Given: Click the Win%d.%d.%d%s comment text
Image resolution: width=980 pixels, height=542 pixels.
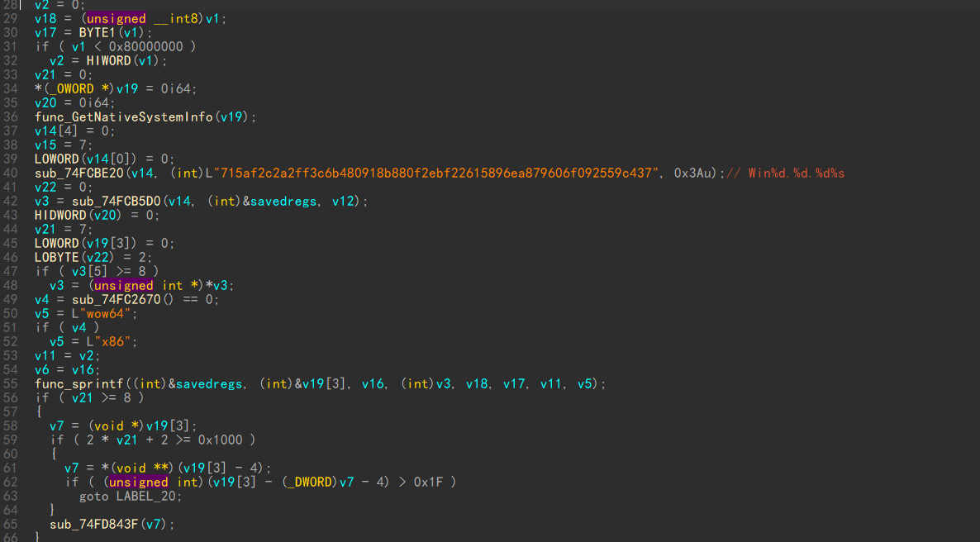Looking at the screenshot, I should (x=796, y=173).
